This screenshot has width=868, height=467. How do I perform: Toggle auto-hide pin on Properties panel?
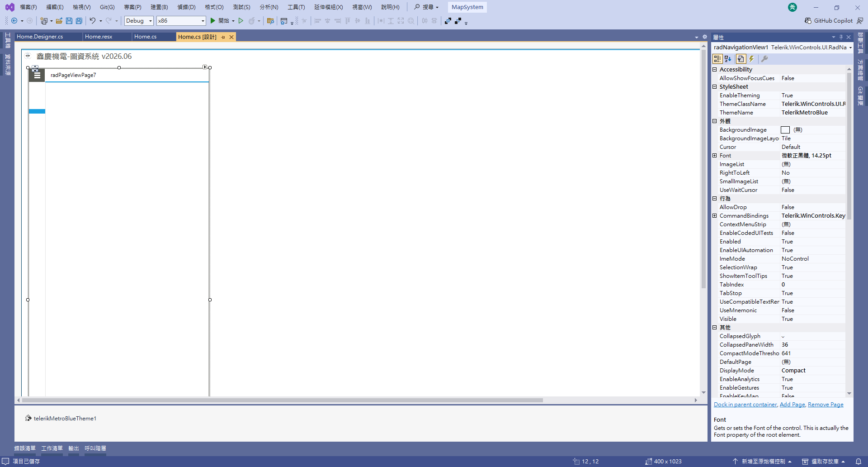tap(841, 37)
